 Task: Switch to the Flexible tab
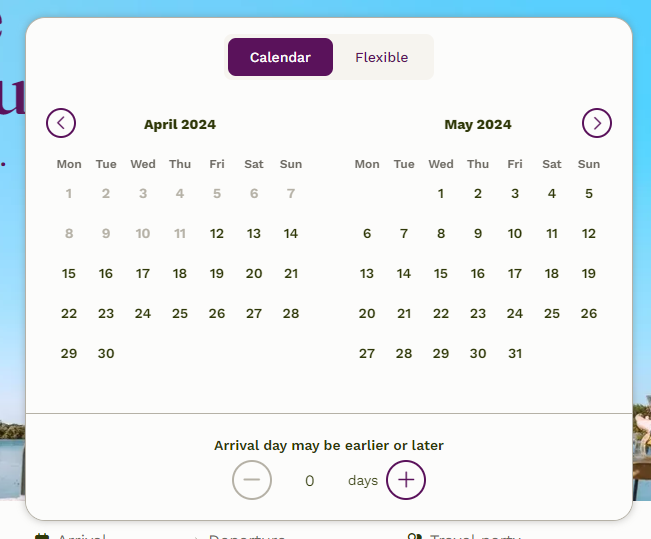pyautogui.click(x=382, y=57)
